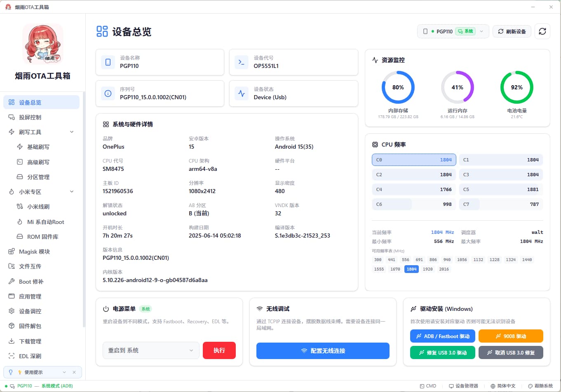Click the Magisk 模块 sidebar icon
The image size is (561, 392).
click(x=12, y=252)
